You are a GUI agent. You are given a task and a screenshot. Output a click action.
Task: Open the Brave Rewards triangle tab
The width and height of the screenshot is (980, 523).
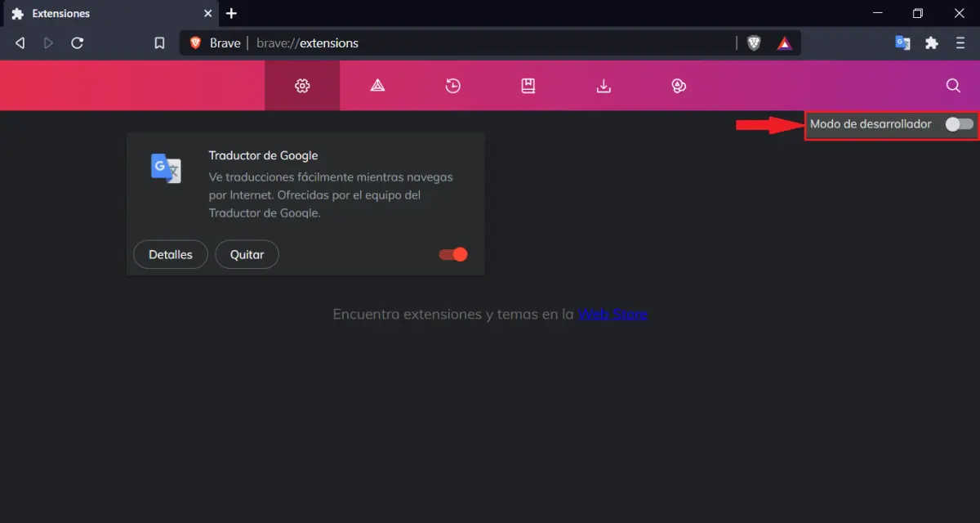click(x=377, y=86)
